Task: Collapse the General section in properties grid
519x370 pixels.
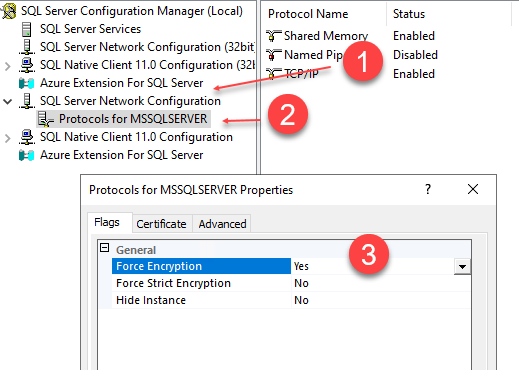Action: click(105, 248)
